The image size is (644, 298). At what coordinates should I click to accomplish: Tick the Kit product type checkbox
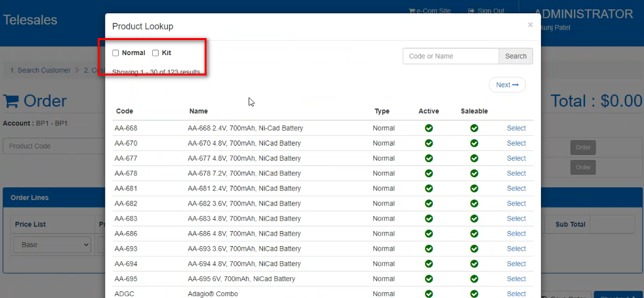(x=155, y=53)
